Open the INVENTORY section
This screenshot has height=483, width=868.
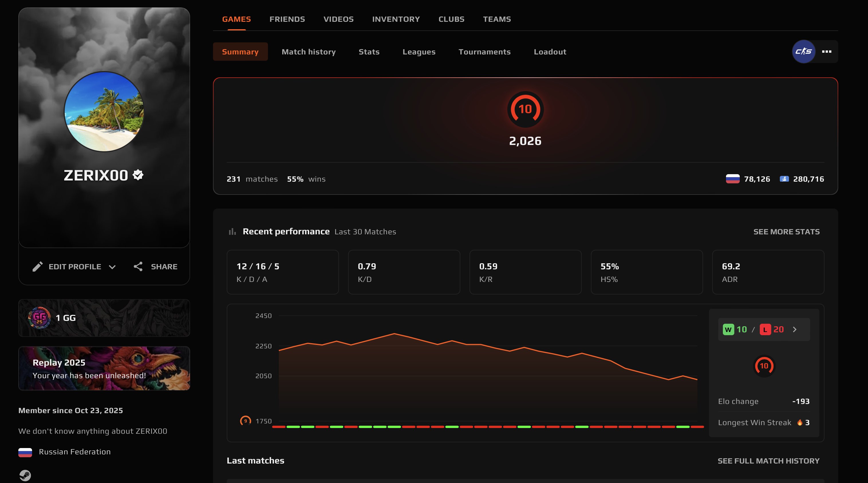coord(396,19)
